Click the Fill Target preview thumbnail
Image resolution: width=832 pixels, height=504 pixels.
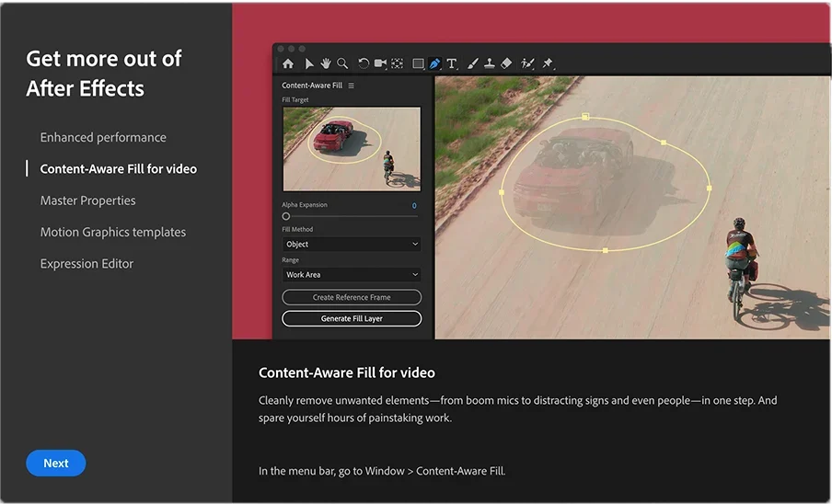(x=352, y=149)
